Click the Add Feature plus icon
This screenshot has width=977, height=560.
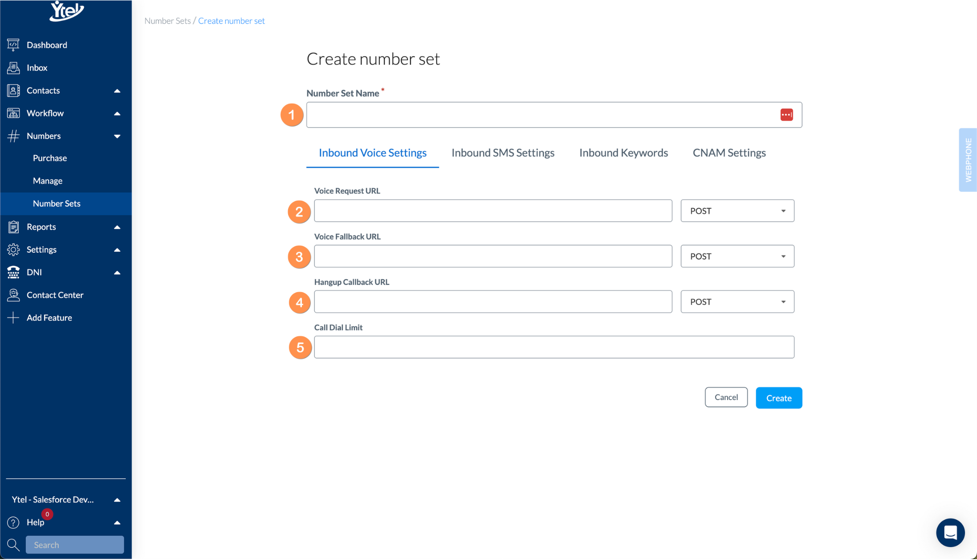(13, 318)
